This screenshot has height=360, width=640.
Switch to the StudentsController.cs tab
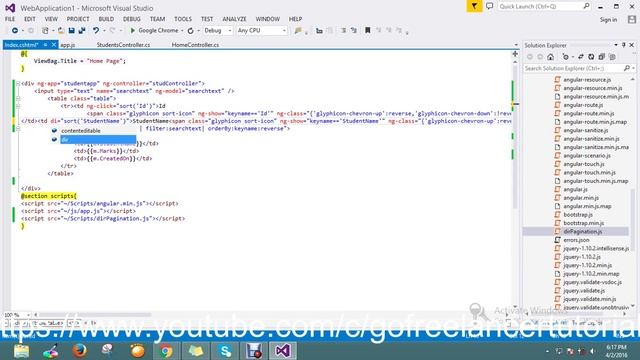[x=123, y=45]
